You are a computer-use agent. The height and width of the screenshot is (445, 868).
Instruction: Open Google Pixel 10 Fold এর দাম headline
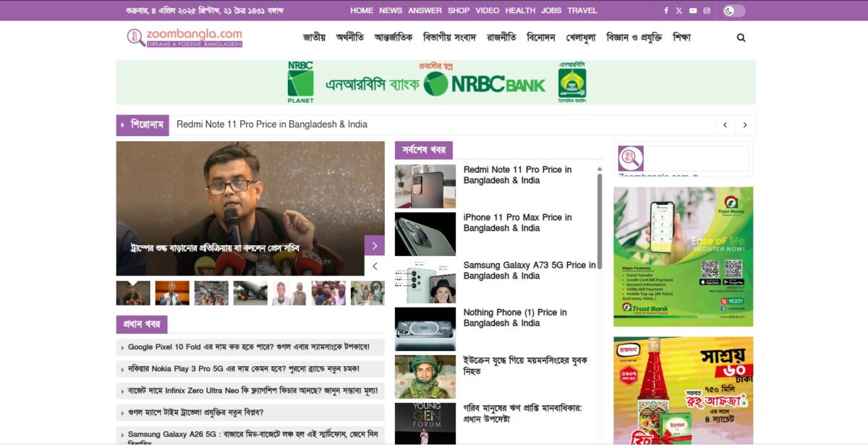pos(250,347)
